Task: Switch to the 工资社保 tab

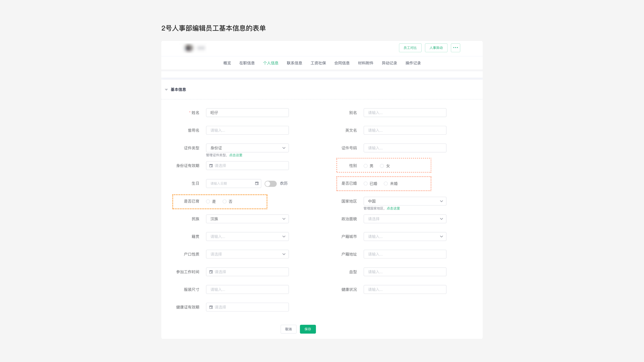Action: (318, 63)
